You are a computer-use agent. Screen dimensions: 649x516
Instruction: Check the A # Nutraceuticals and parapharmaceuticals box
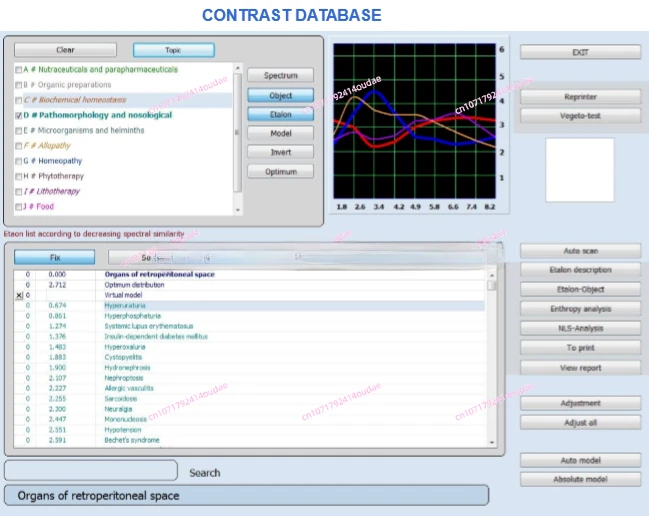[x=18, y=70]
